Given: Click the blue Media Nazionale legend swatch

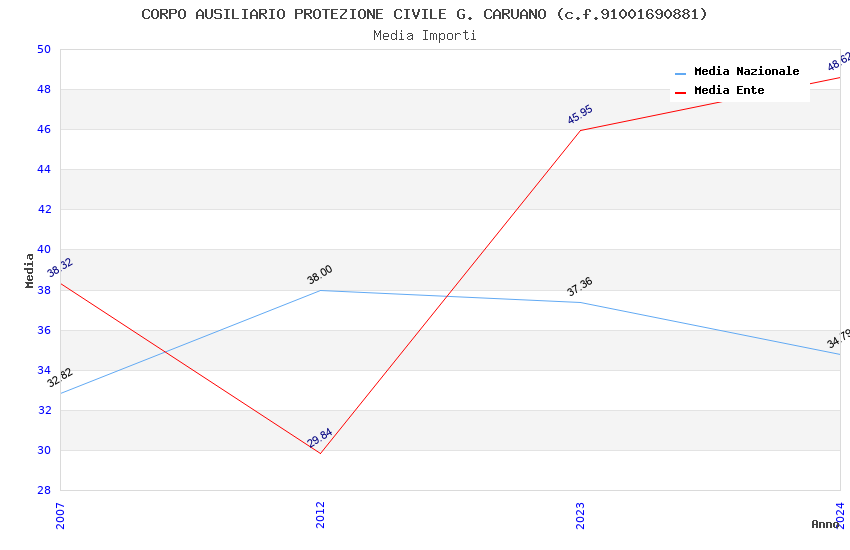Looking at the screenshot, I should [681, 73].
